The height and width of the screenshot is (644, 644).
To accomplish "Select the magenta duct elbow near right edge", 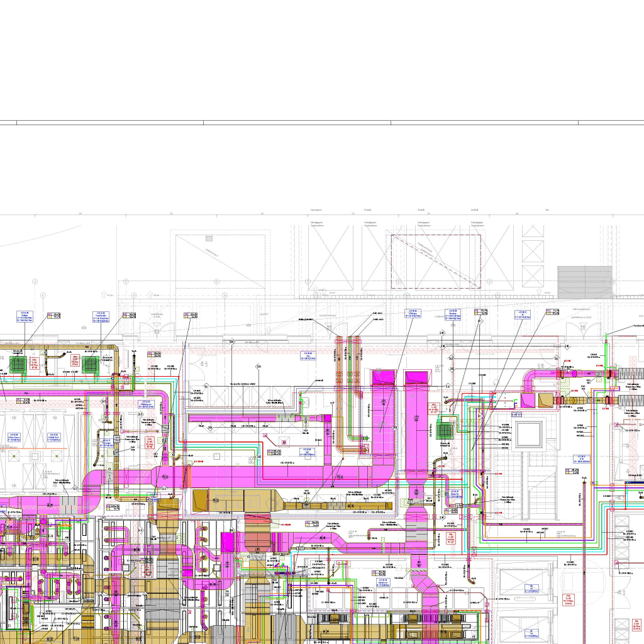I will click(530, 380).
